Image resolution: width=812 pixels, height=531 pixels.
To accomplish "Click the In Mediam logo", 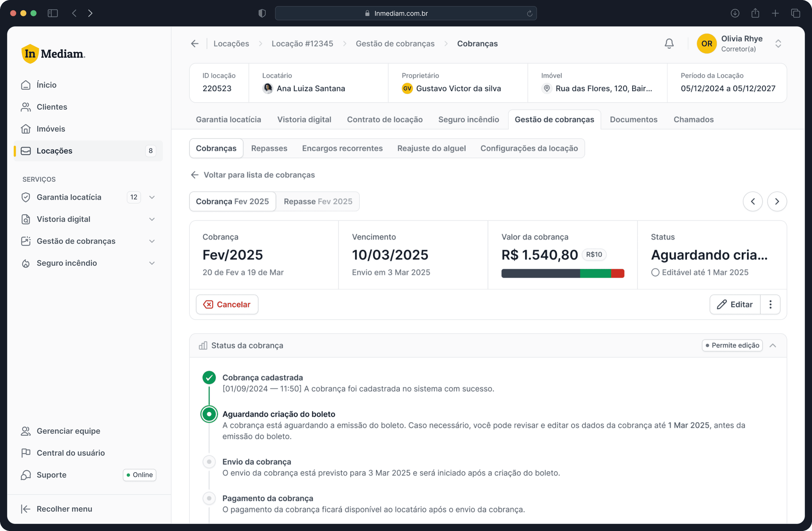I will (53, 54).
